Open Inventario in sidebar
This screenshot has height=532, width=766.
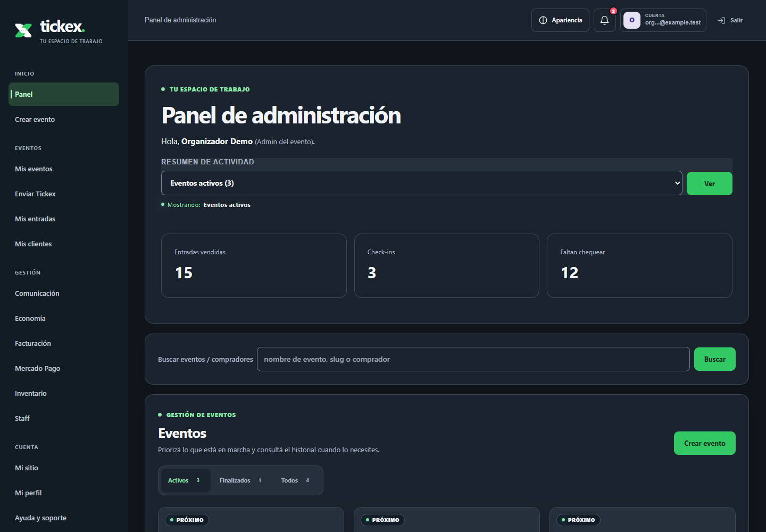coord(64,393)
